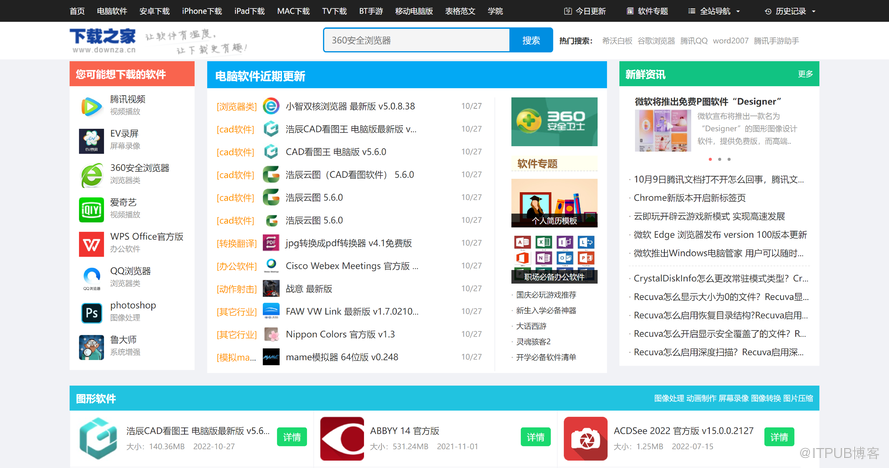The image size is (889, 468).
Task: Open the 图片压缩 category link
Action: point(798,398)
